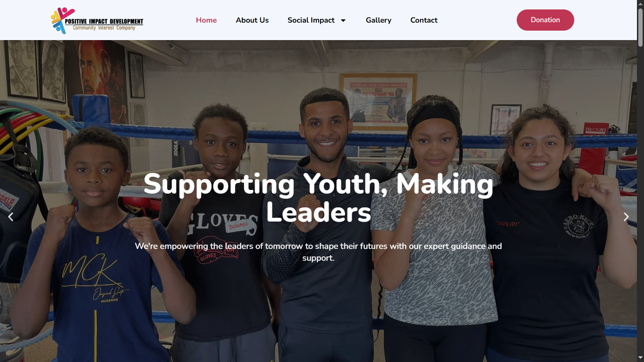Click the framed portrait drawings at top left
Image resolution: width=644 pixels, height=362 pixels.
point(36,71)
